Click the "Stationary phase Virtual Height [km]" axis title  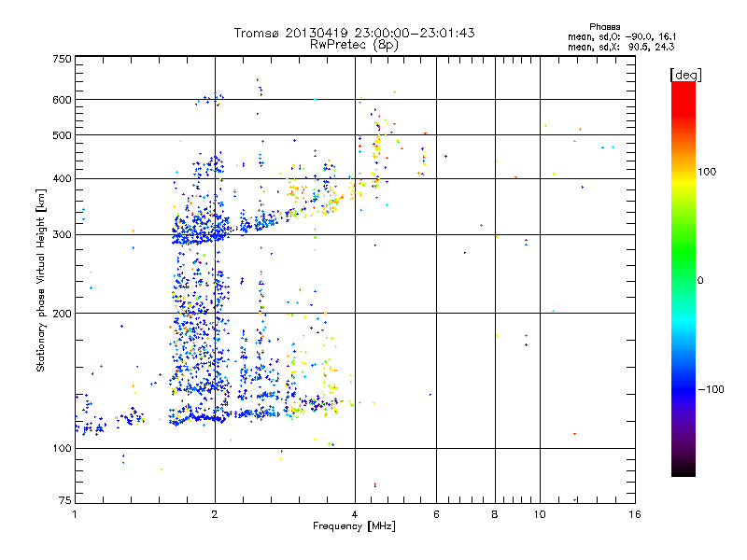40,280
